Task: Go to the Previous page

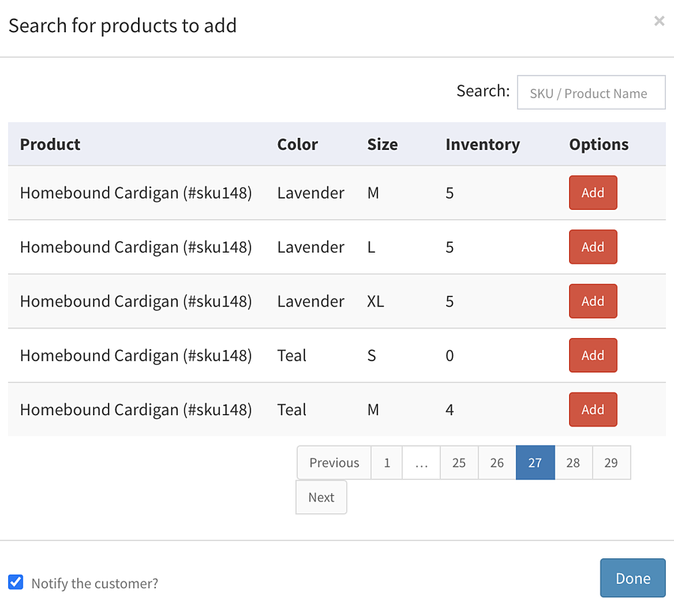Action: pyautogui.click(x=334, y=462)
